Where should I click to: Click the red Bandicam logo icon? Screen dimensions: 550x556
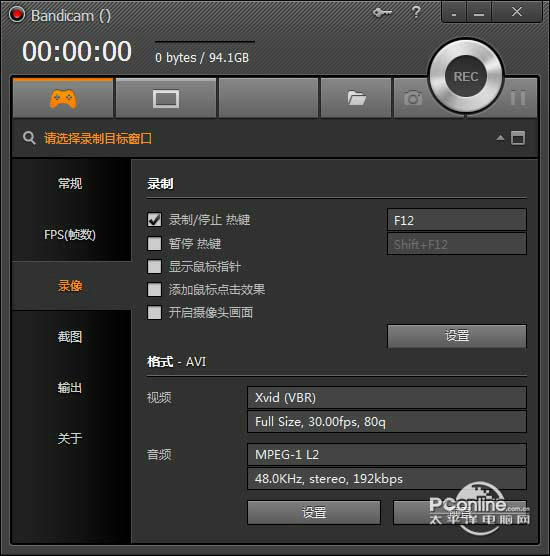pyautogui.click(x=17, y=15)
